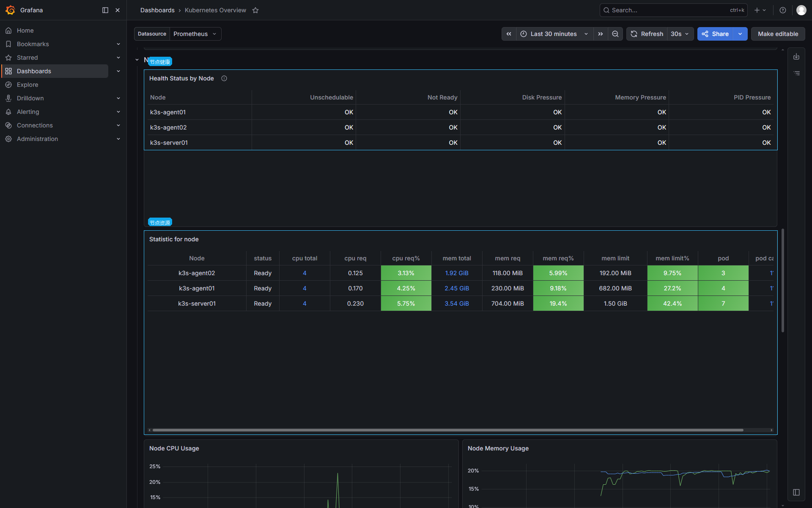
Task: Shift time range backwards
Action: point(509,34)
